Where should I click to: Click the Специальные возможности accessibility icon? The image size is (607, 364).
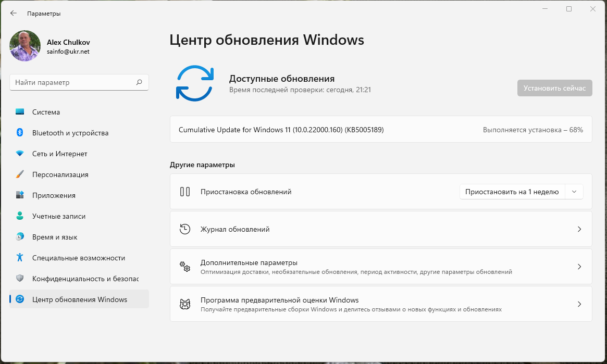tap(20, 258)
